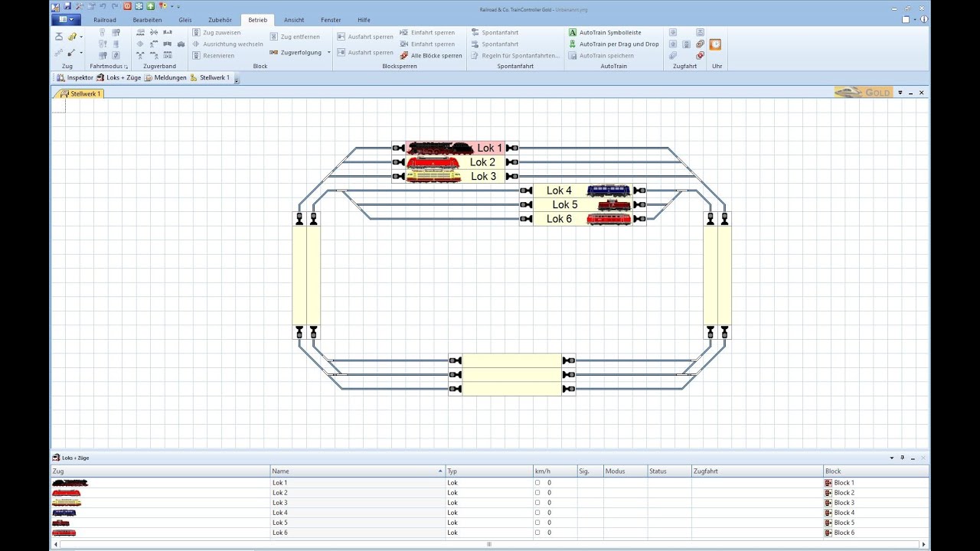Image resolution: width=980 pixels, height=551 pixels.
Task: Open the window list dropdown beside GOLD logo
Action: (x=900, y=93)
